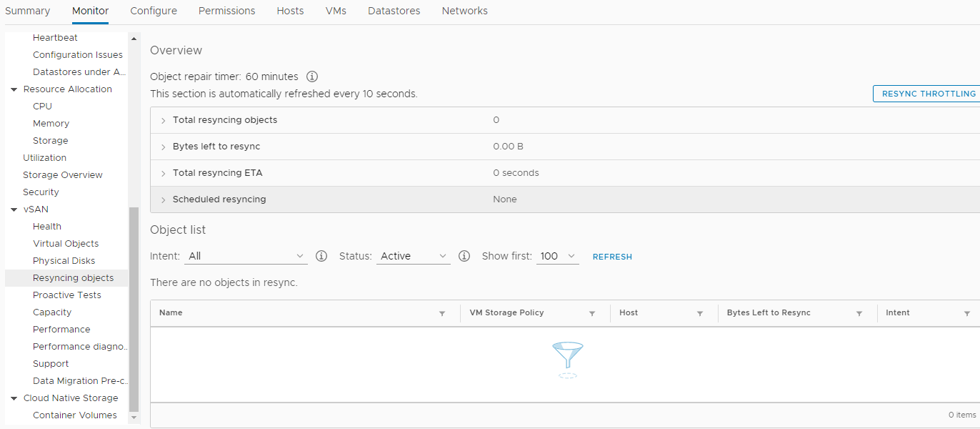Open Physical Disks under vSAN
This screenshot has height=429, width=980.
tap(64, 261)
